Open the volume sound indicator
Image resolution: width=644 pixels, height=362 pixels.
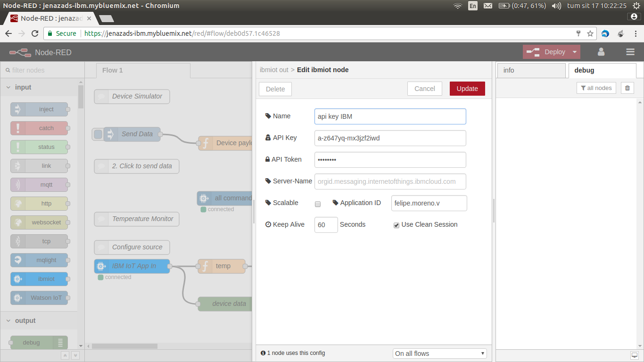tap(556, 6)
